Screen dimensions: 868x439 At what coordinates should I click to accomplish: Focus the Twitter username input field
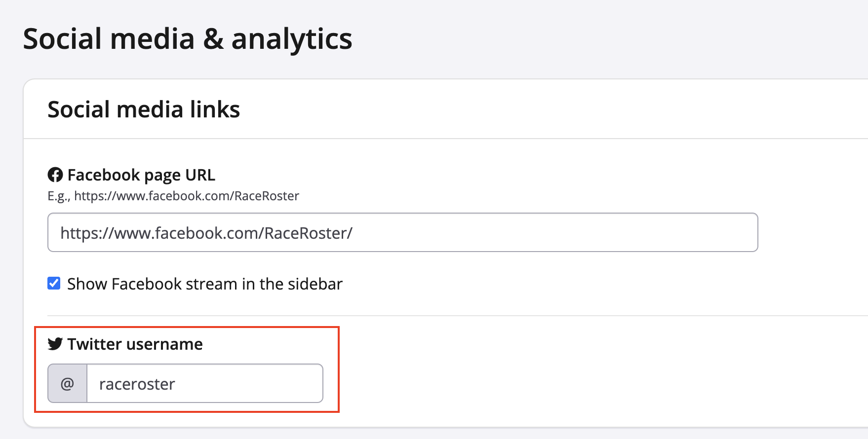[x=204, y=384]
